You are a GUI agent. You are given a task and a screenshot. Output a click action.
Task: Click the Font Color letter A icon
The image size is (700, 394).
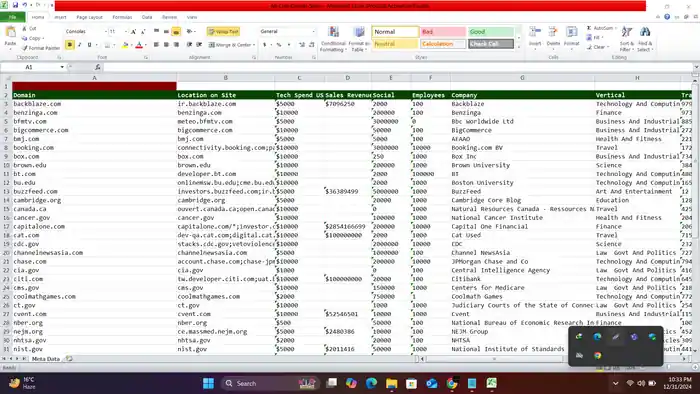139,45
